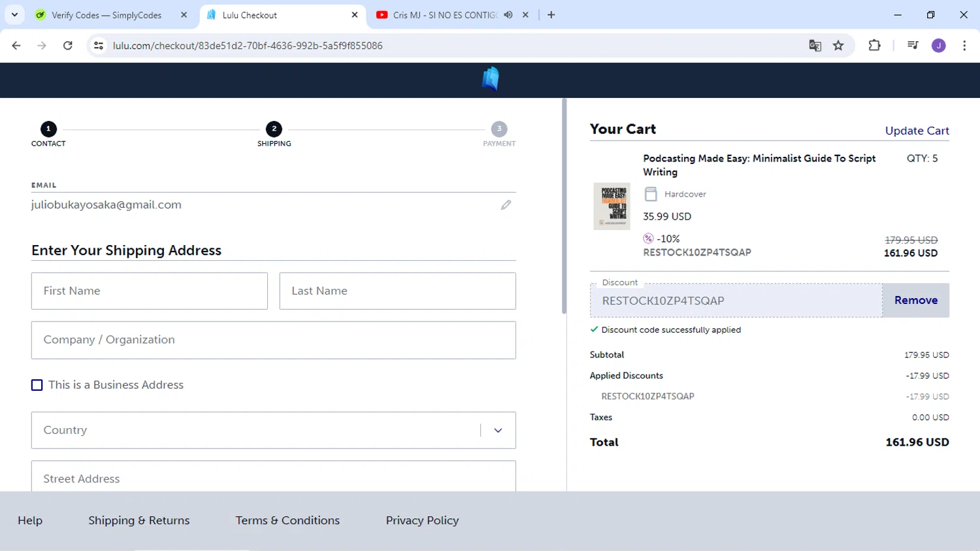Click the QTY: 5 label
Image resolution: width=980 pixels, height=551 pixels.
pos(922,159)
